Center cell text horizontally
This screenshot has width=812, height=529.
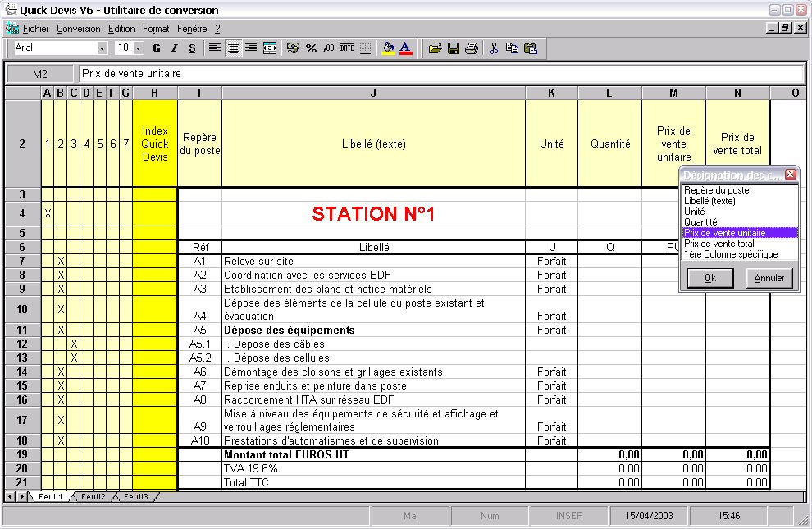coord(233,48)
